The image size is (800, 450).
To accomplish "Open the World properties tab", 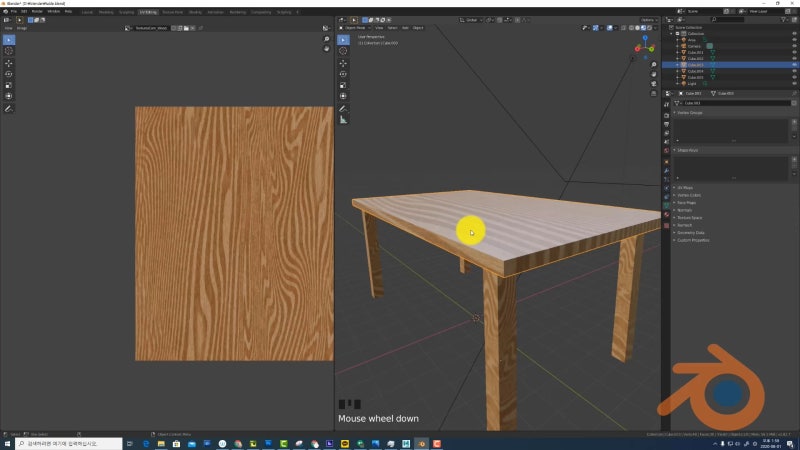I will click(x=666, y=151).
